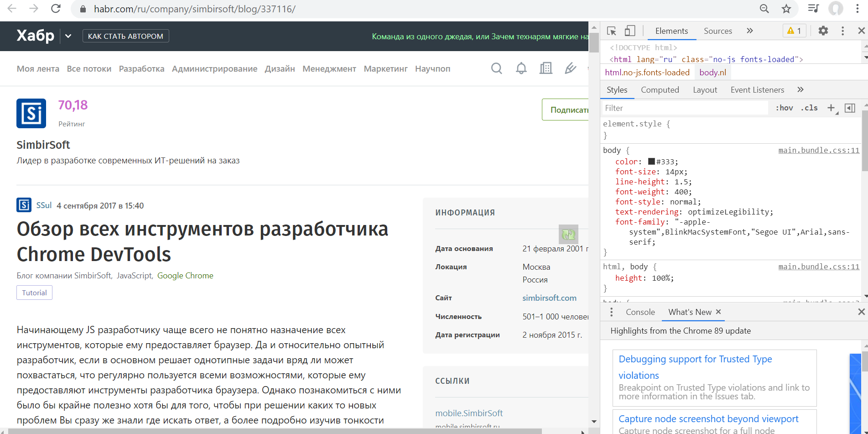The image size is (868, 434).
Task: Show more DevTools main tabs
Action: [x=750, y=31]
